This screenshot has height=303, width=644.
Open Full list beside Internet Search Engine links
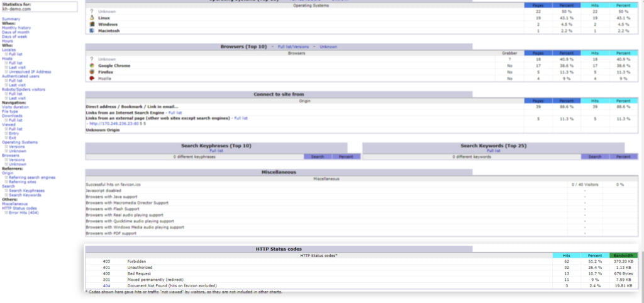click(x=175, y=113)
